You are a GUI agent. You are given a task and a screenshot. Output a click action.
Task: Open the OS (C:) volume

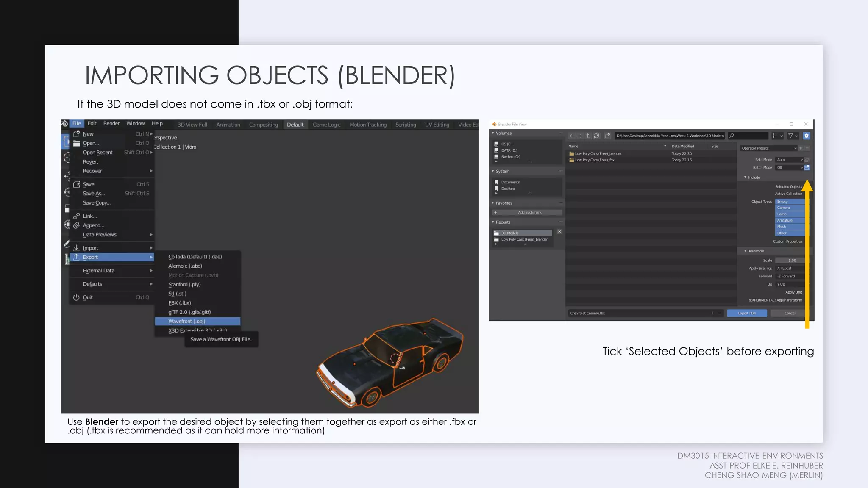point(506,144)
